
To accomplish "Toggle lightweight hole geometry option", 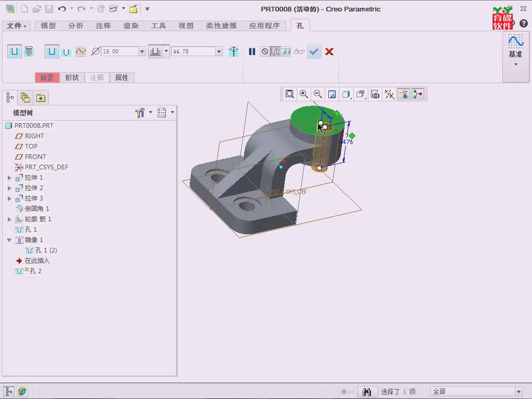I will coord(233,51).
